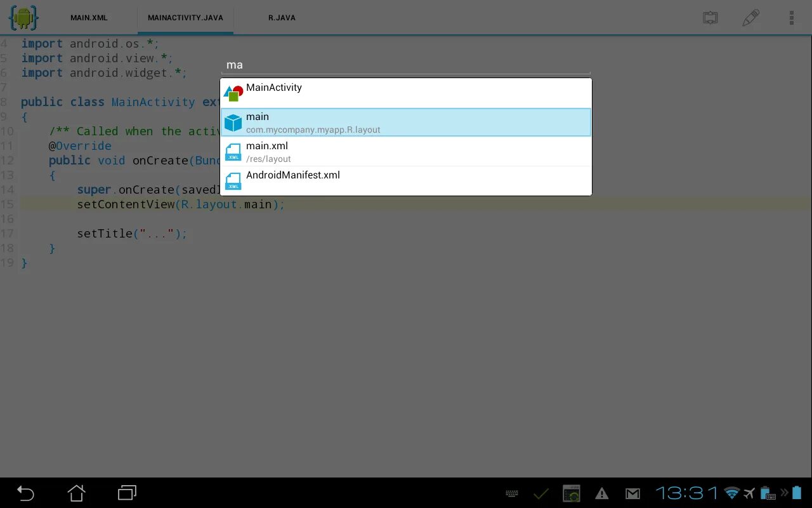The image size is (812, 508).
Task: Select the MAINACTIVITY.JAVA tab
Action: pos(185,18)
